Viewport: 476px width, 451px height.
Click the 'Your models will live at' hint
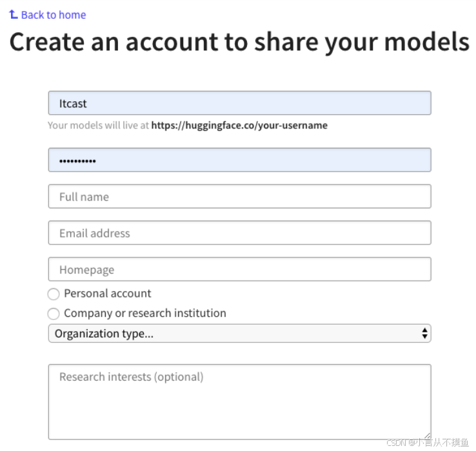click(x=99, y=126)
